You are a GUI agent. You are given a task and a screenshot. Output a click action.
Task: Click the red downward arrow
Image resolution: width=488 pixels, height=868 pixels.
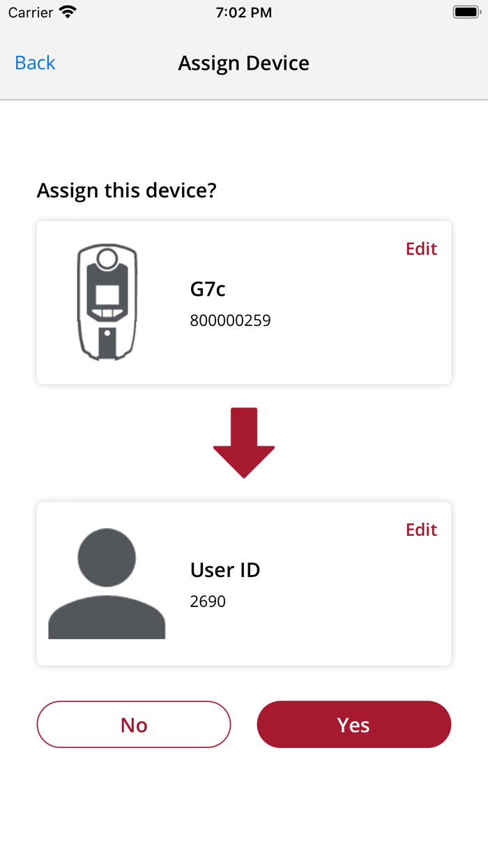click(x=244, y=441)
